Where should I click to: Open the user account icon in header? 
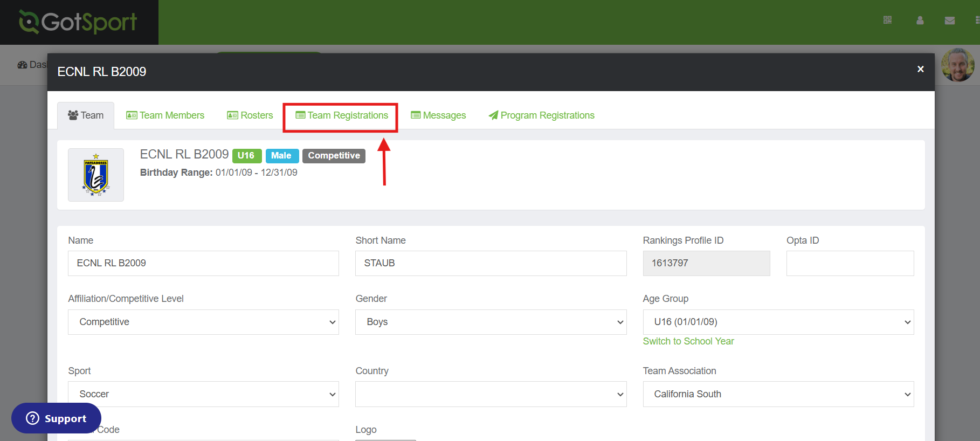point(920,20)
